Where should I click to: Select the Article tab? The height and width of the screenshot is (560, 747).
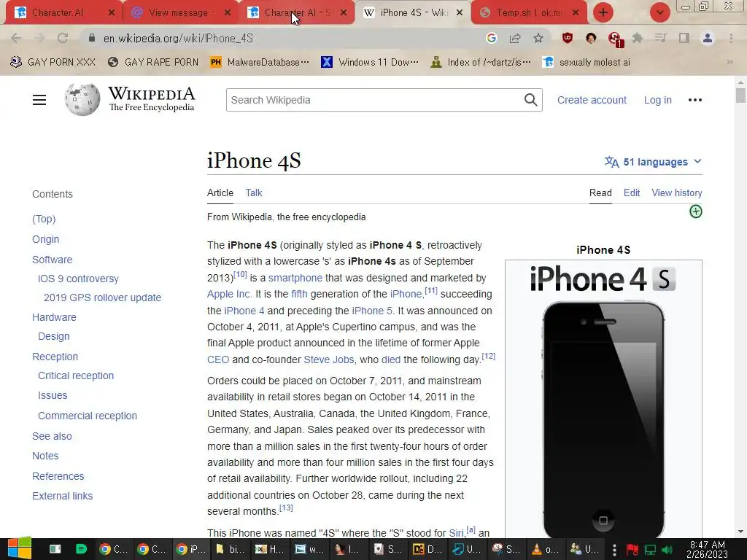coord(220,192)
